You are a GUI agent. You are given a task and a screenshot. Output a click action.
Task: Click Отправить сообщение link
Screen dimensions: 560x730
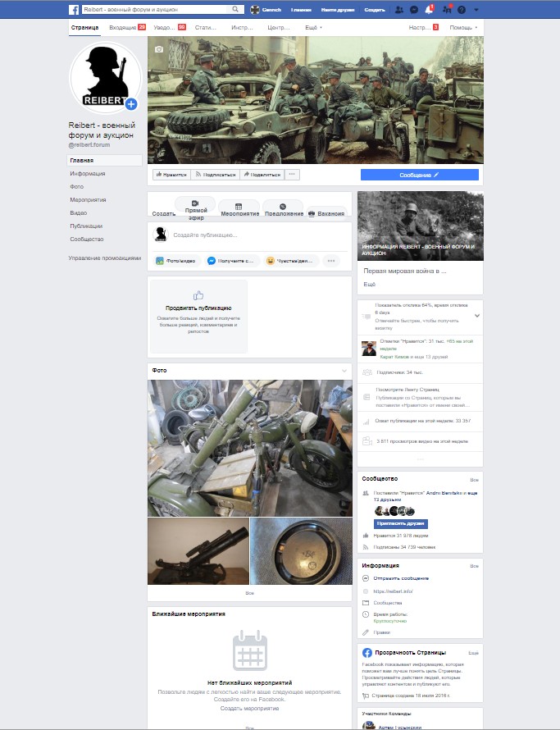tap(401, 578)
